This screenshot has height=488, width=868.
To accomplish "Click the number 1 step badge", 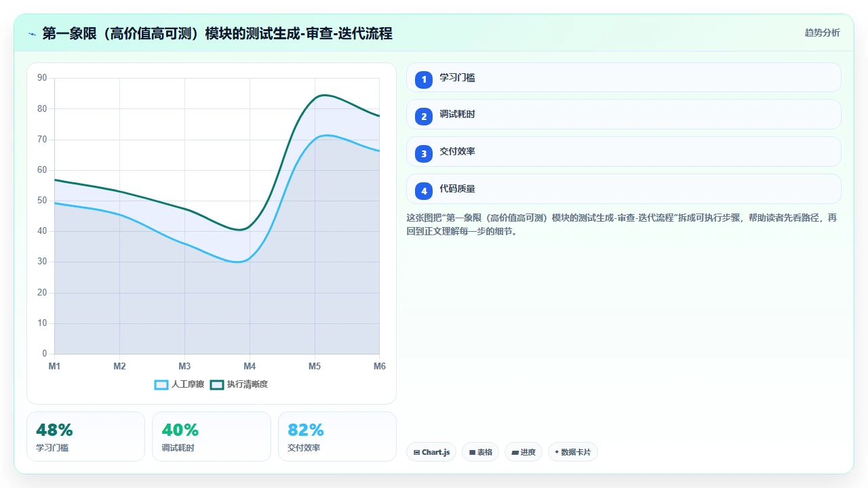I will [x=424, y=79].
